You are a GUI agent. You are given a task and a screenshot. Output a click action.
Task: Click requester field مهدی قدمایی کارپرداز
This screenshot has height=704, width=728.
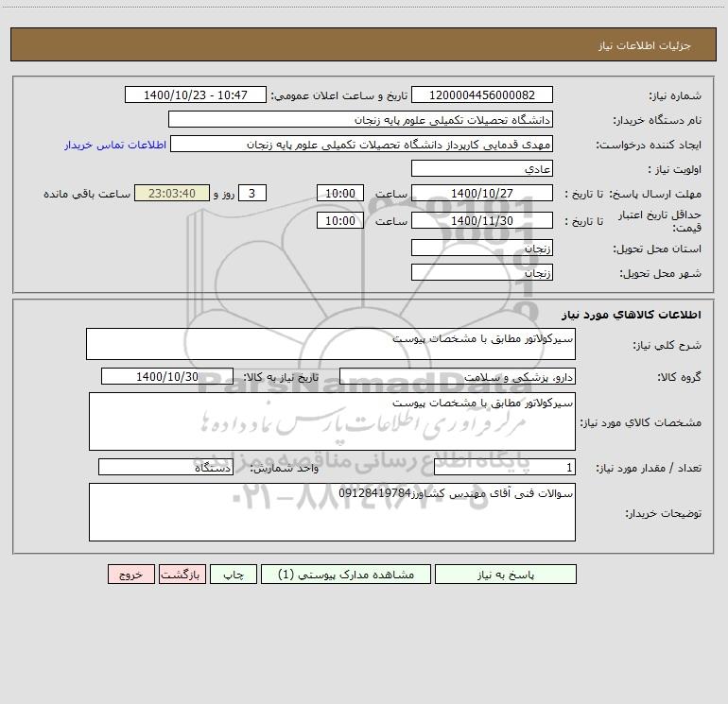(362, 144)
